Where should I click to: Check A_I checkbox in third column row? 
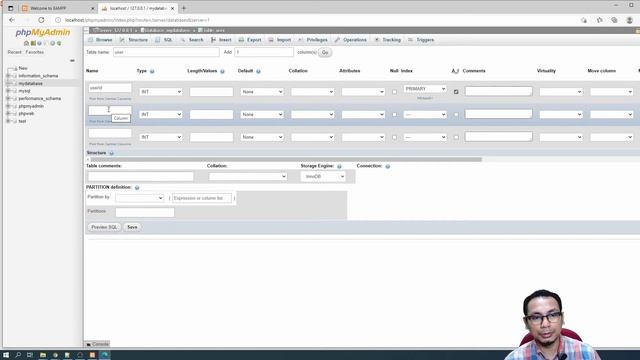point(456,138)
